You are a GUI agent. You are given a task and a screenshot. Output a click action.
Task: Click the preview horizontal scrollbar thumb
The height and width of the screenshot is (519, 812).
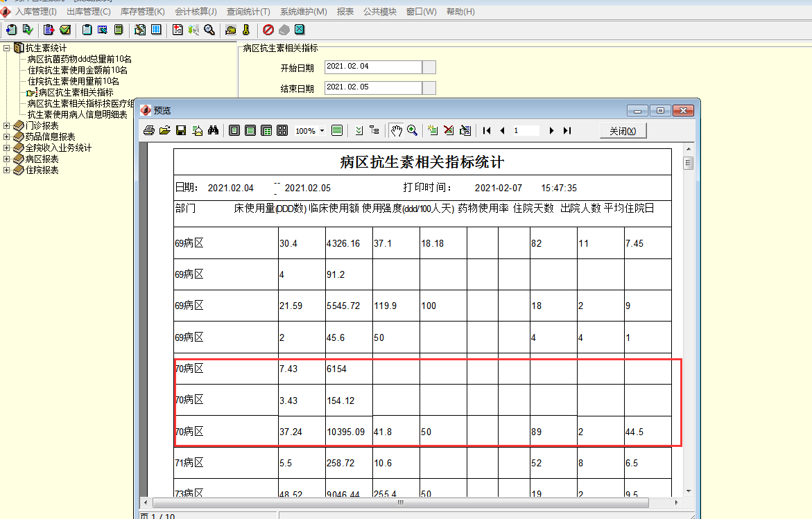pos(400,502)
